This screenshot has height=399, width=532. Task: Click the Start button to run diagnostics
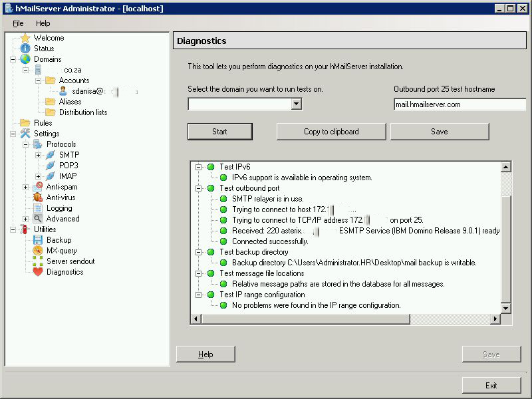coord(219,131)
